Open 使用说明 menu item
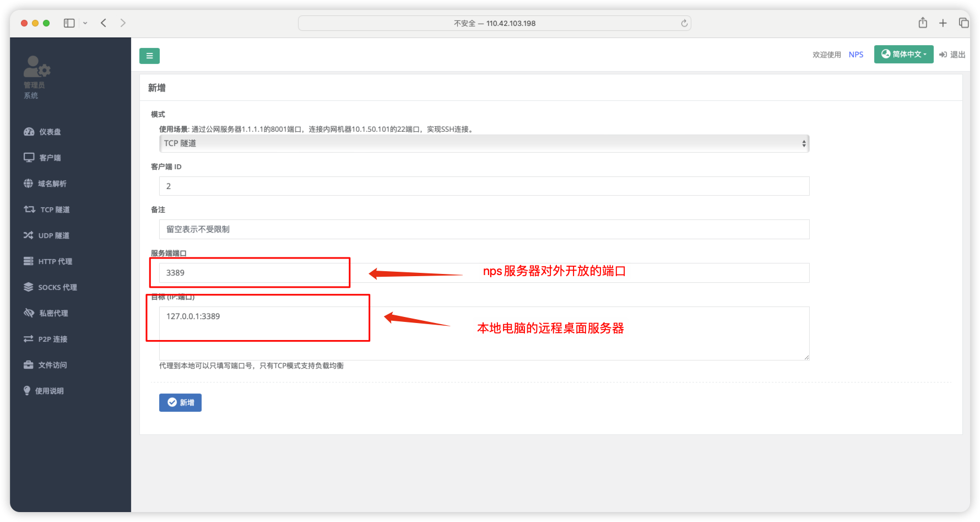The image size is (980, 522). pyautogui.click(x=50, y=391)
